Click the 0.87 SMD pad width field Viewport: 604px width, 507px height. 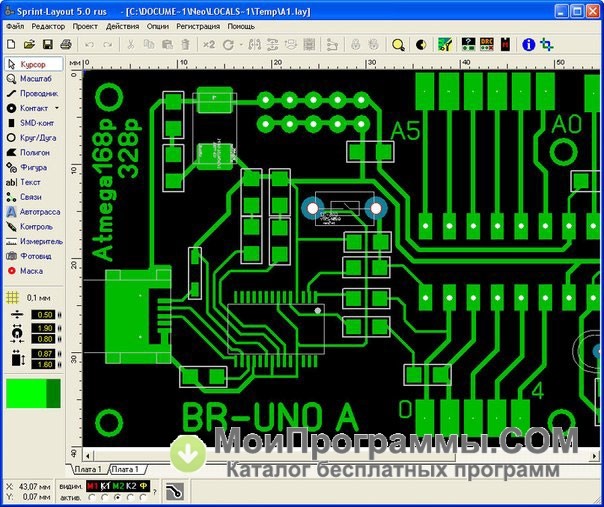tap(43, 354)
